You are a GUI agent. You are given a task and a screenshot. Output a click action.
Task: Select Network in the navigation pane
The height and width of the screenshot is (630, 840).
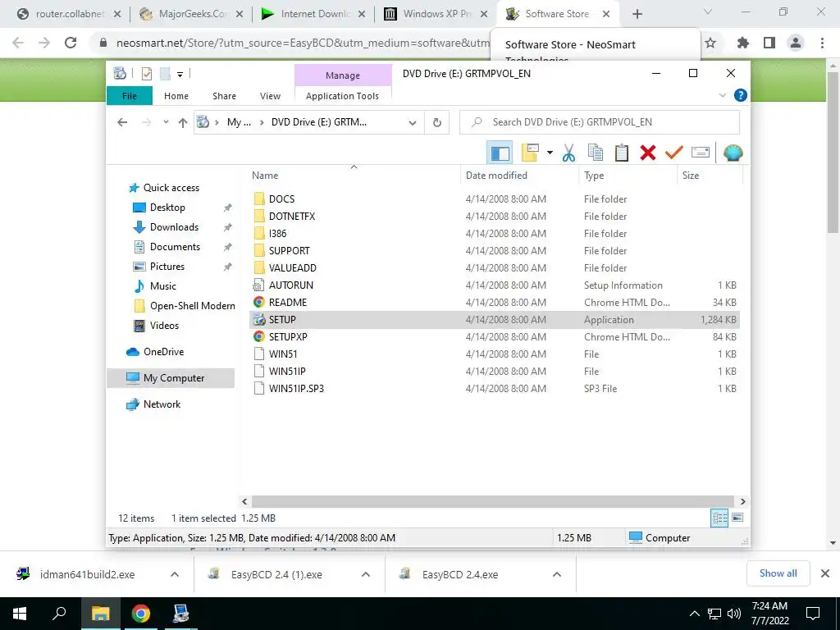[162, 404]
